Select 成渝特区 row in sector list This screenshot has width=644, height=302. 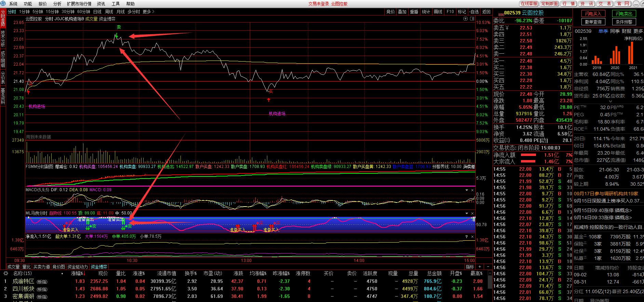(x=23, y=281)
